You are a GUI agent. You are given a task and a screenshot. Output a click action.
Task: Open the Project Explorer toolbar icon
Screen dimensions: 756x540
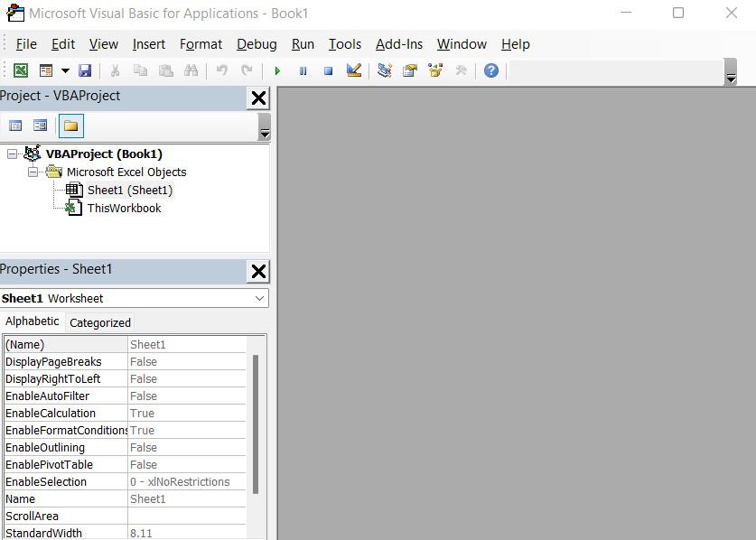tap(384, 70)
